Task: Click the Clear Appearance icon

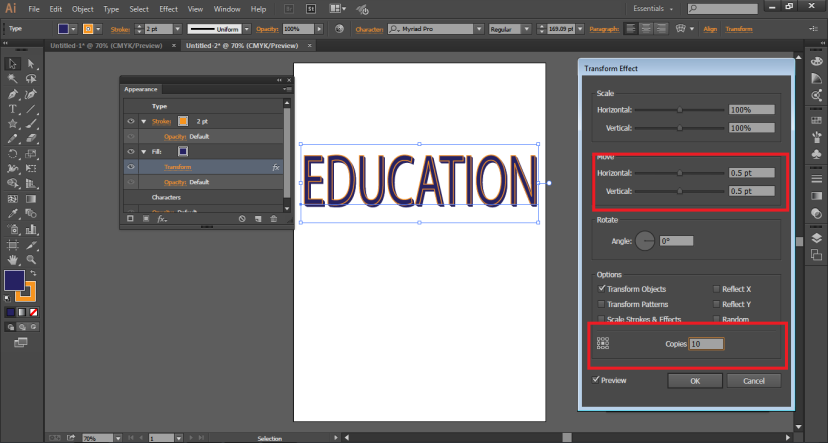Action: coord(242,218)
